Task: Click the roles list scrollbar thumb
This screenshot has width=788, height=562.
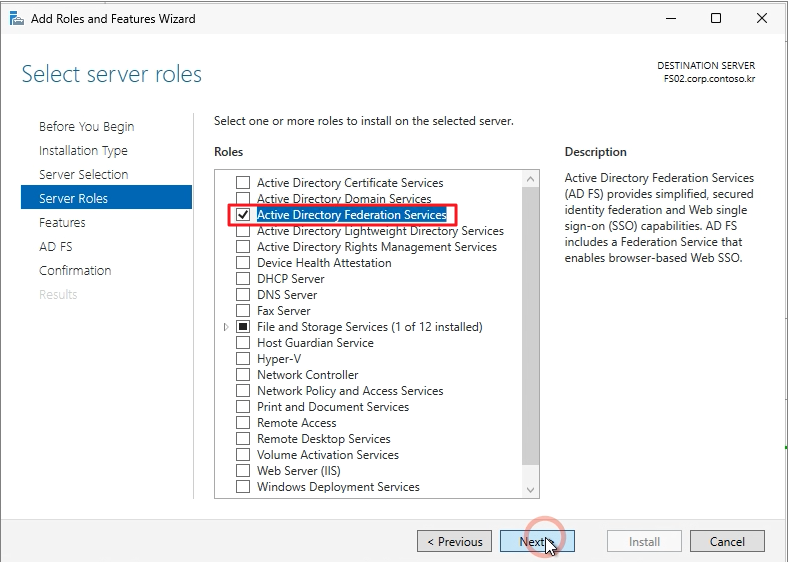Action: 530,326
